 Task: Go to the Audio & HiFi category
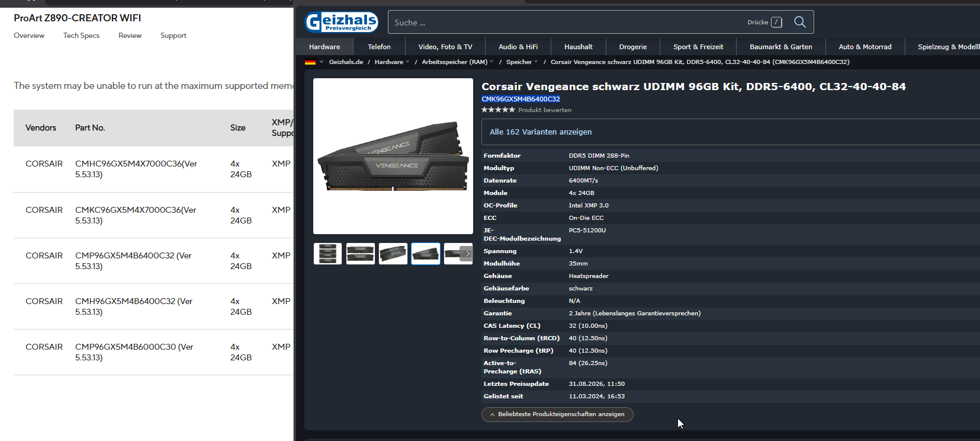click(x=518, y=47)
